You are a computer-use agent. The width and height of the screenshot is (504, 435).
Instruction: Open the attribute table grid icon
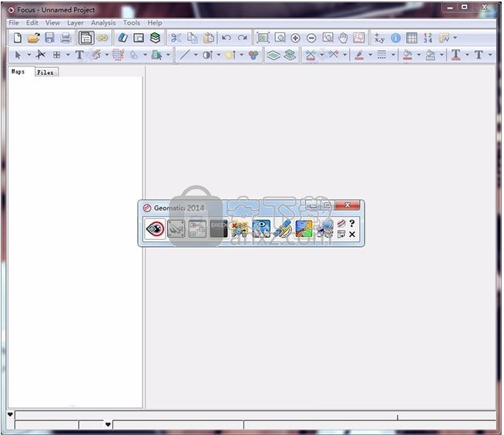(412, 38)
